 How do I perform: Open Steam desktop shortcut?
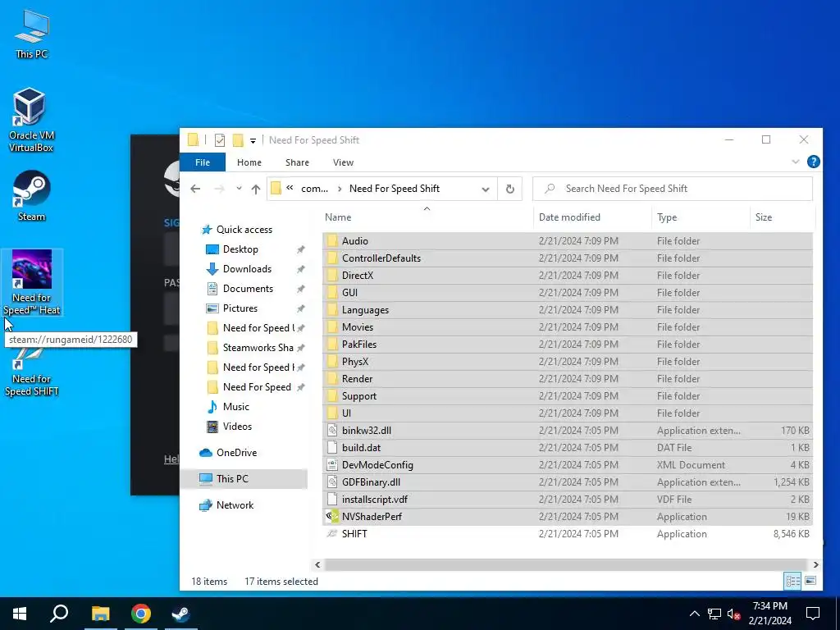pyautogui.click(x=32, y=195)
